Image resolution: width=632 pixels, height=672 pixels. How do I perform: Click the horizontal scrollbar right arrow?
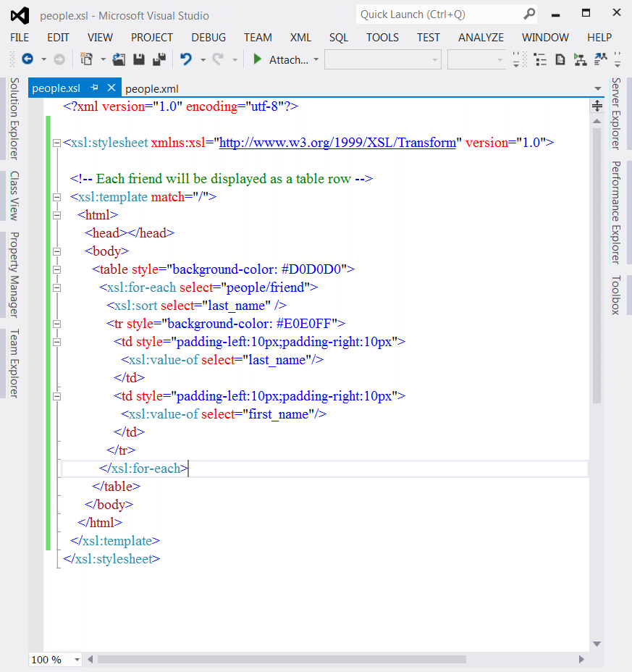tap(581, 659)
